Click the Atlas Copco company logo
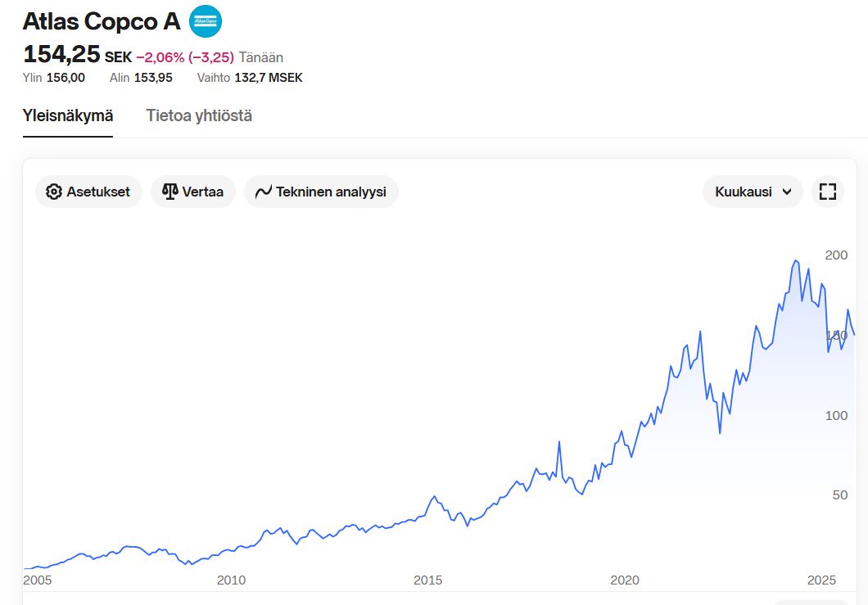This screenshot has height=605, width=868. point(205,21)
